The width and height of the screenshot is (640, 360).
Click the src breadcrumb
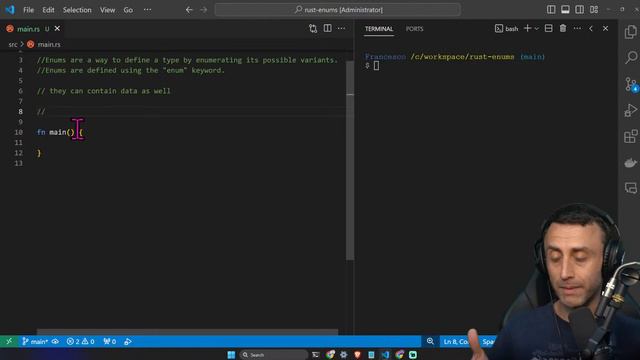(x=13, y=44)
